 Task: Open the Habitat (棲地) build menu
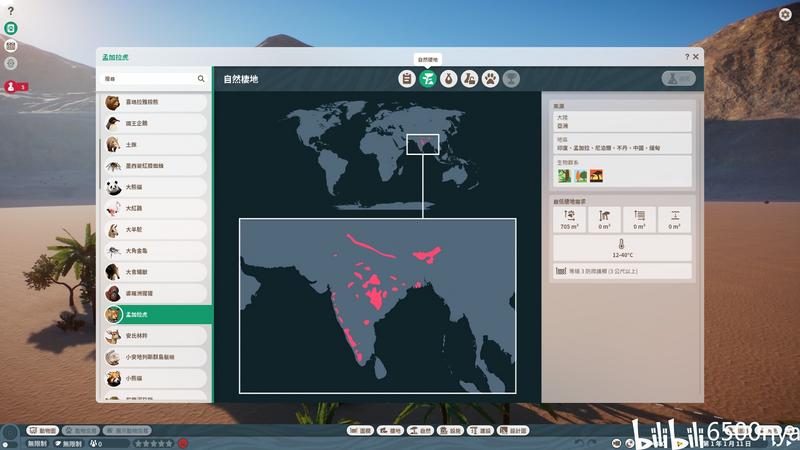coord(390,431)
